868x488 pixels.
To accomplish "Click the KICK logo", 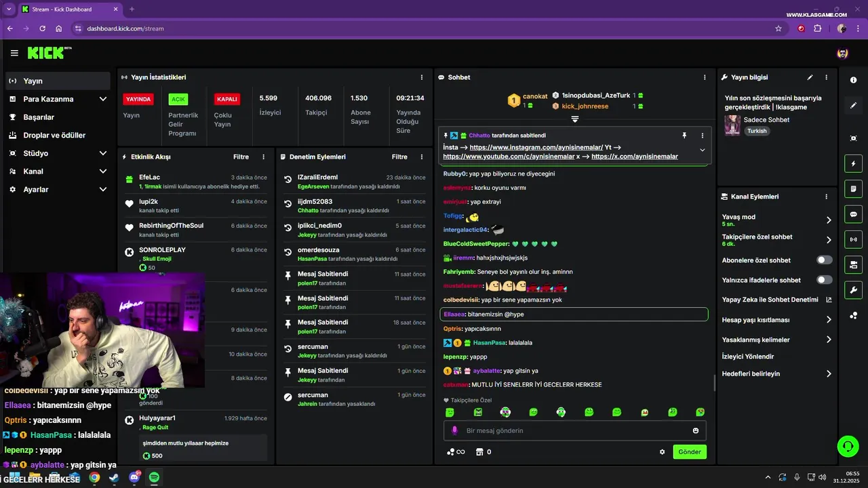I will (49, 53).
